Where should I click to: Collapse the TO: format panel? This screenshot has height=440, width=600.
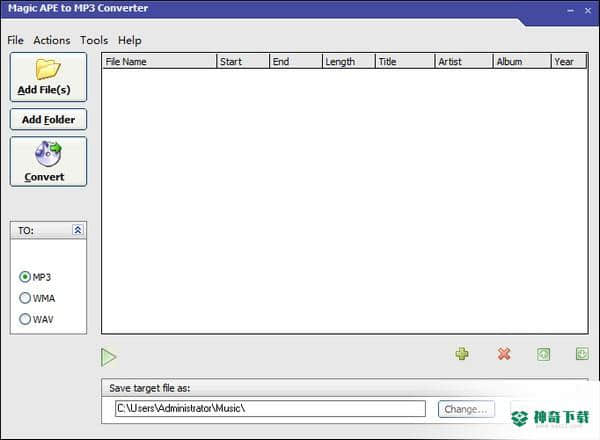tap(78, 230)
